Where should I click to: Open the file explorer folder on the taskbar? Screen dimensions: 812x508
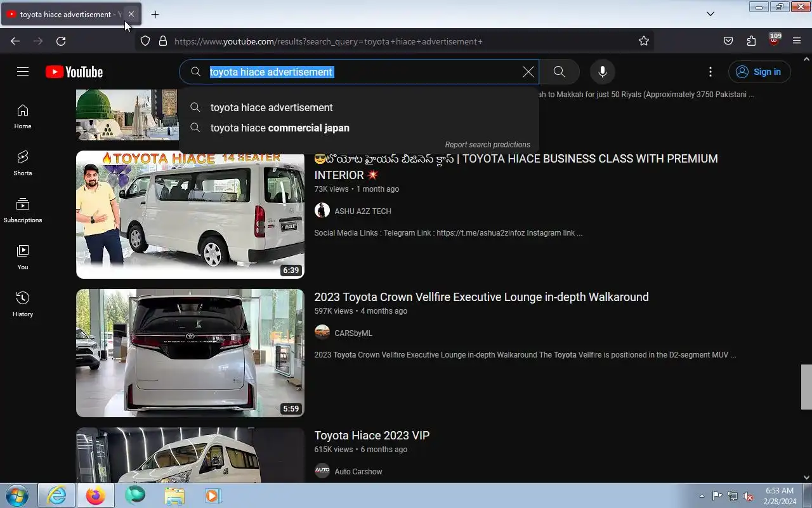[x=174, y=495]
